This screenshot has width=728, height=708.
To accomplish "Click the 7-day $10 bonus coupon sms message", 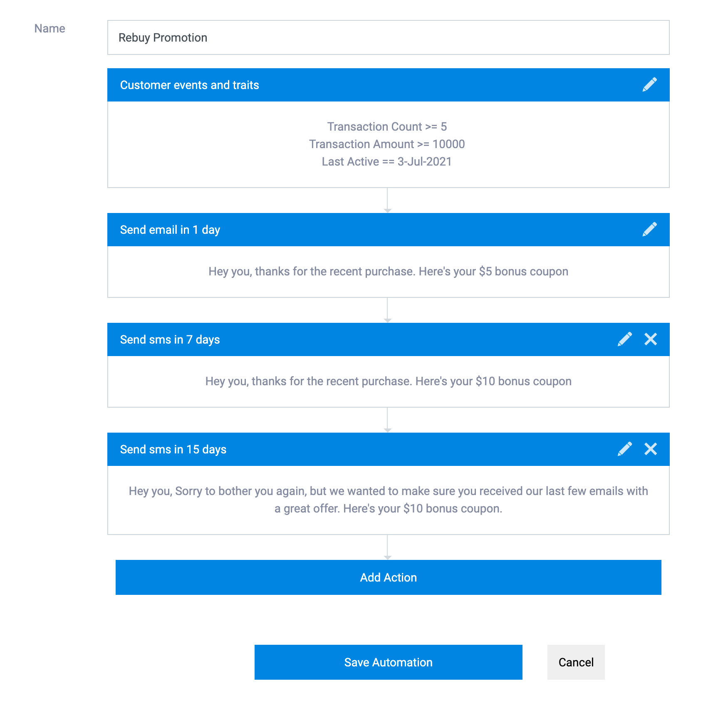I will (x=388, y=381).
